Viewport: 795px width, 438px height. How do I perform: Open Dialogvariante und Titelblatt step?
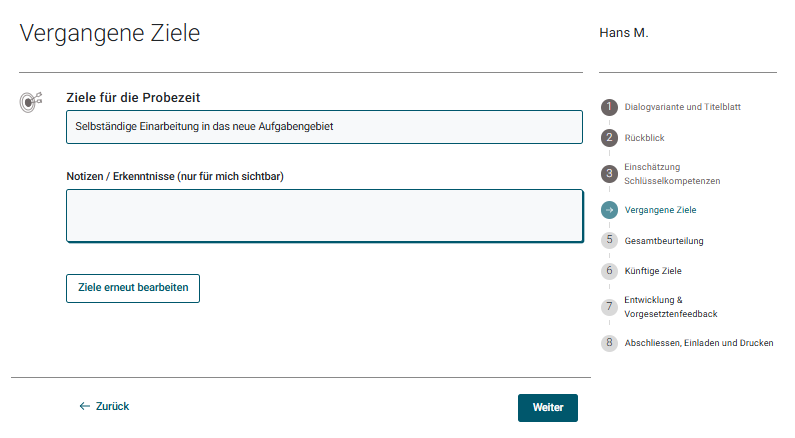click(x=682, y=107)
